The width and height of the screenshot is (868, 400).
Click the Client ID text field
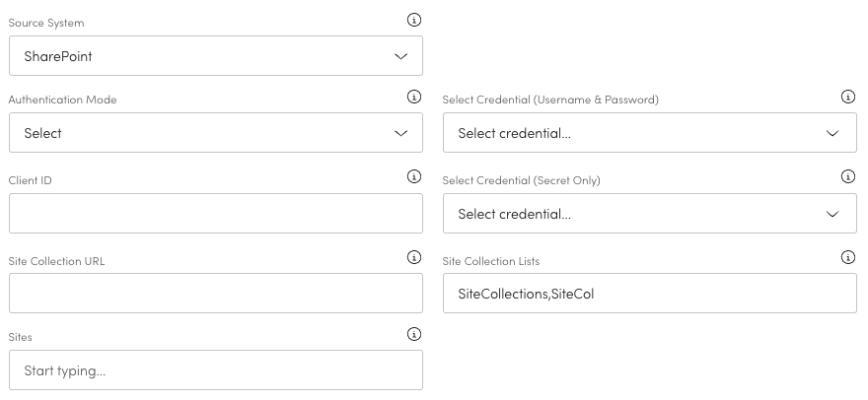215,214
